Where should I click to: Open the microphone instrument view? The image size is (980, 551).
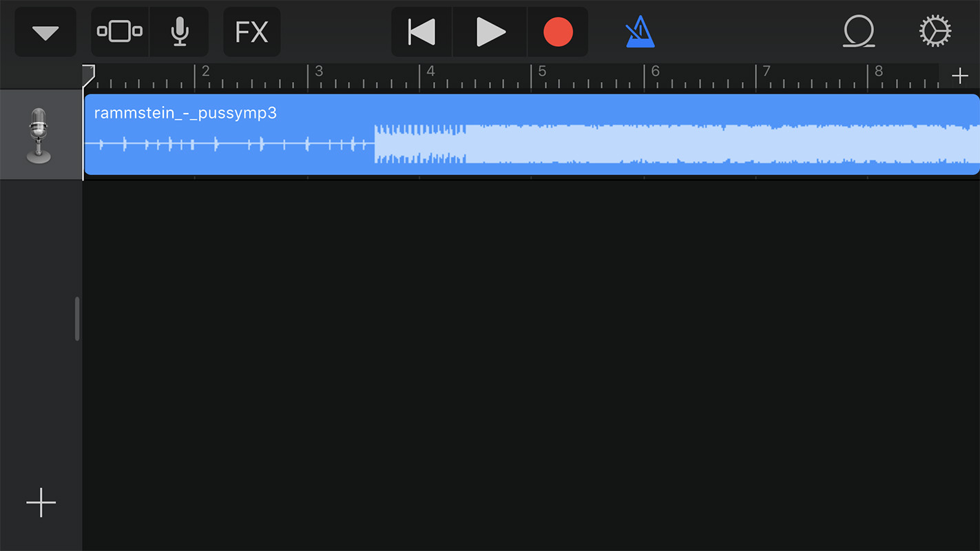pyautogui.click(x=179, y=32)
